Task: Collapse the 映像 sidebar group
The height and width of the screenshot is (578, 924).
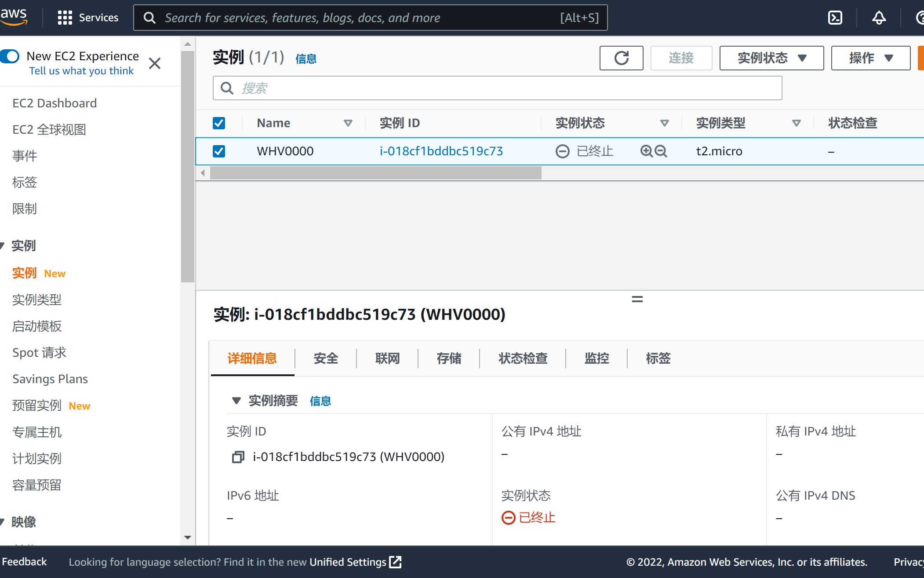Action: click(x=2, y=522)
